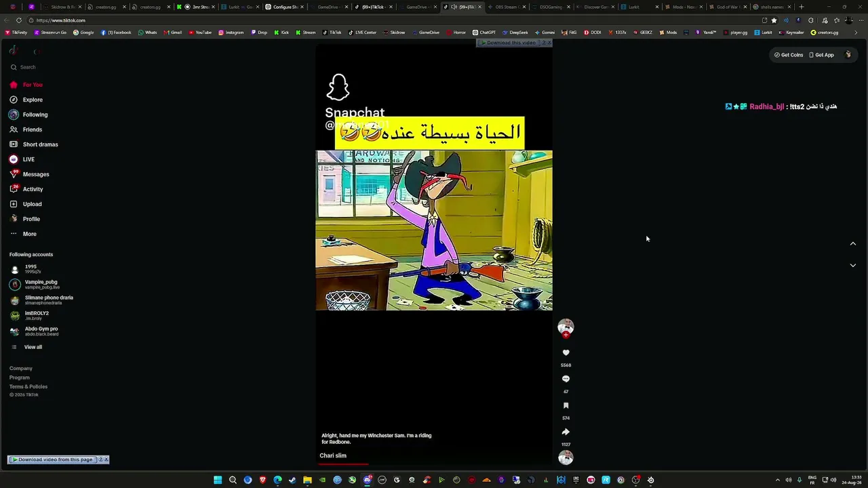
Task: Like the video with the heart icon
Action: (x=566, y=352)
